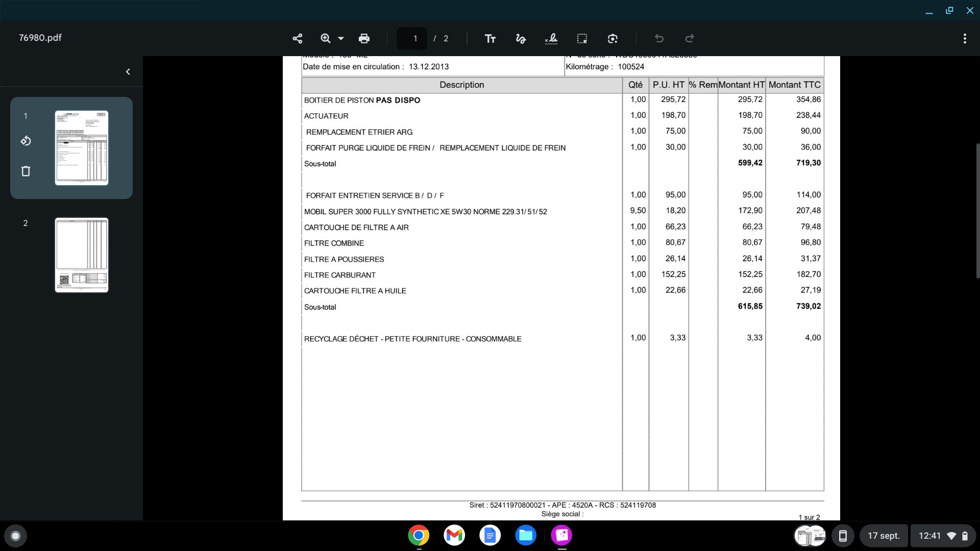Image resolution: width=980 pixels, height=551 pixels.
Task: Collapse the thumbnail sidebar with chevron
Action: click(128, 71)
